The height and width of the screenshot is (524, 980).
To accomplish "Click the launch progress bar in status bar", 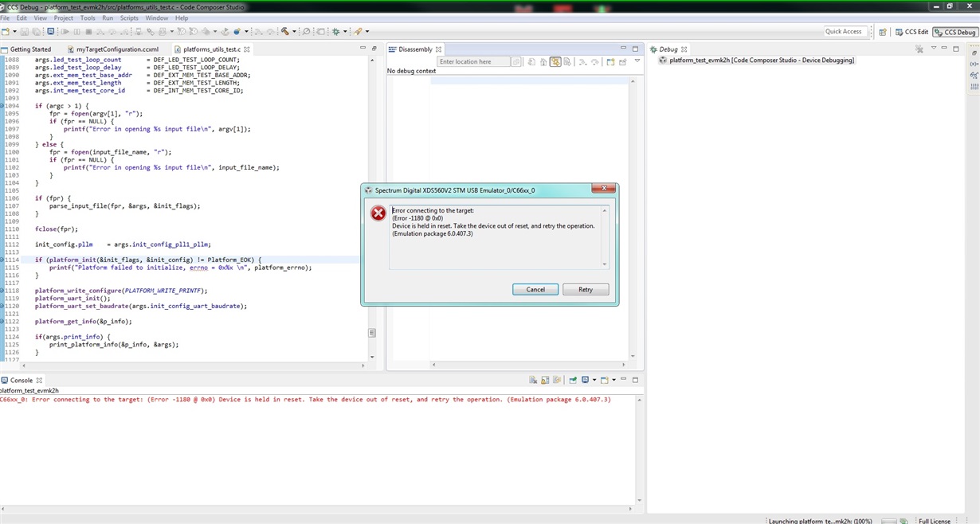I will pos(888,521).
